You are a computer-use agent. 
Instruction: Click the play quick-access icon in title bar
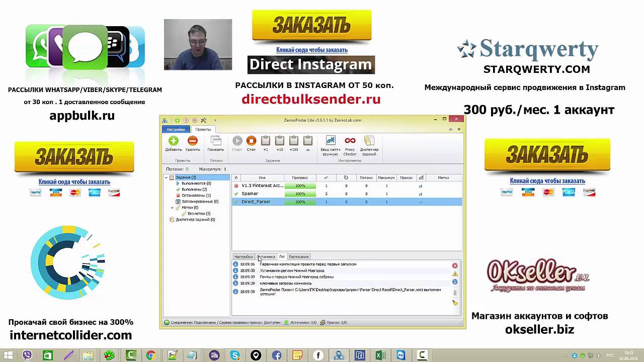tap(186, 120)
